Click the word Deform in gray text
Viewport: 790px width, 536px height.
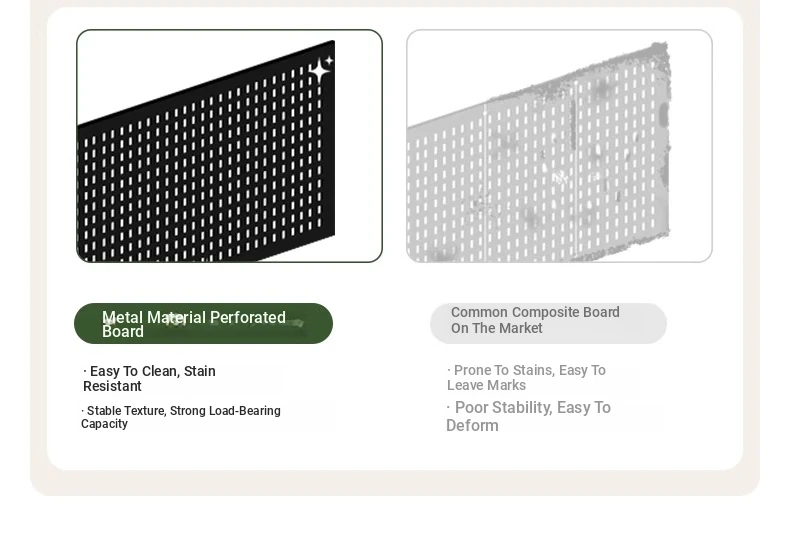[473, 426]
